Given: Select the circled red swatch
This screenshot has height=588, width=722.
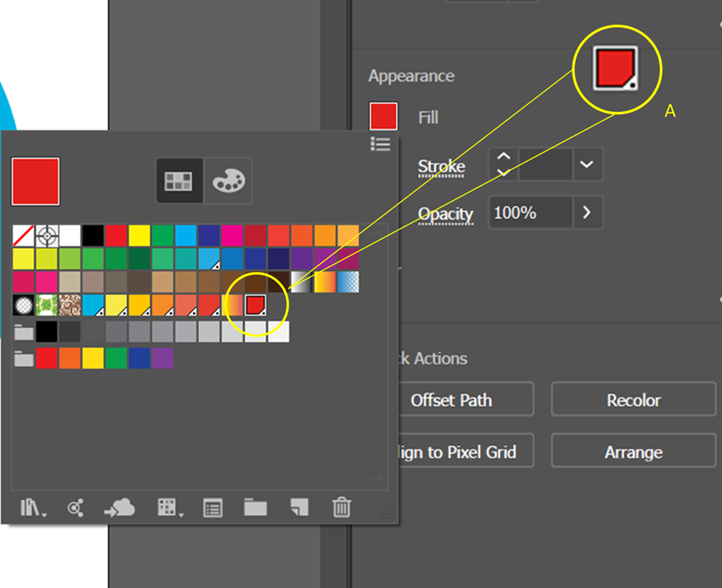Looking at the screenshot, I should (255, 305).
